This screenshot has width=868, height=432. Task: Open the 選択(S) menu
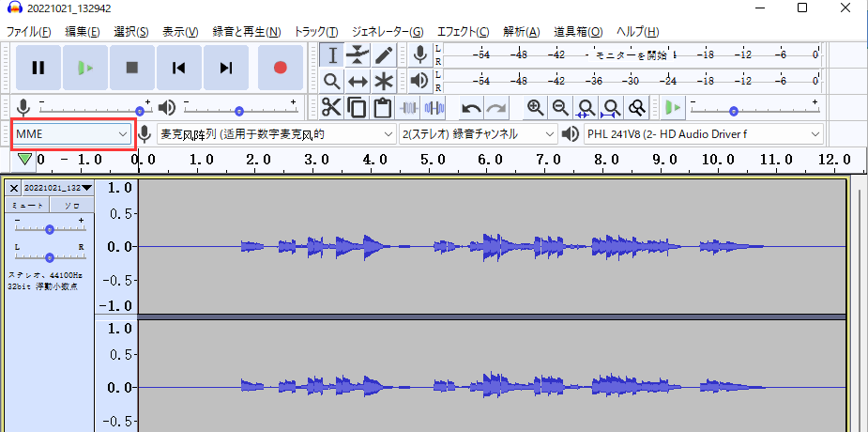click(x=131, y=32)
